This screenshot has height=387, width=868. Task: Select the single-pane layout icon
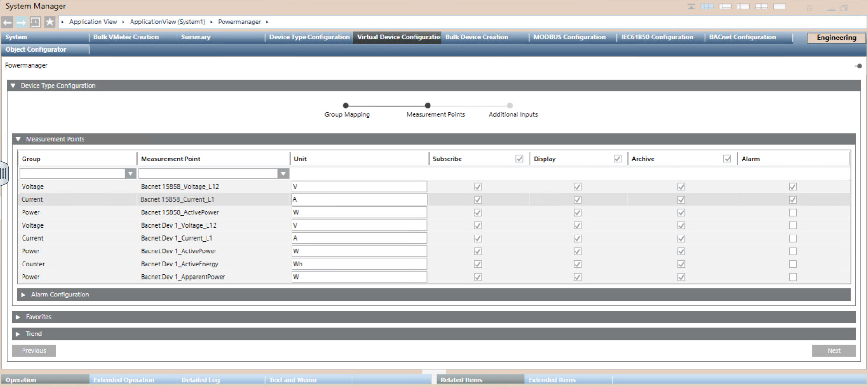point(779,7)
